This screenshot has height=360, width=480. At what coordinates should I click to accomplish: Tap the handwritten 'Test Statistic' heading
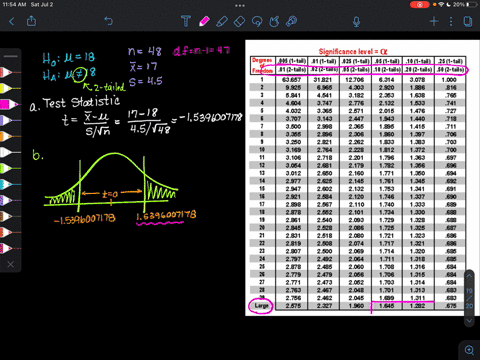[x=81, y=102]
